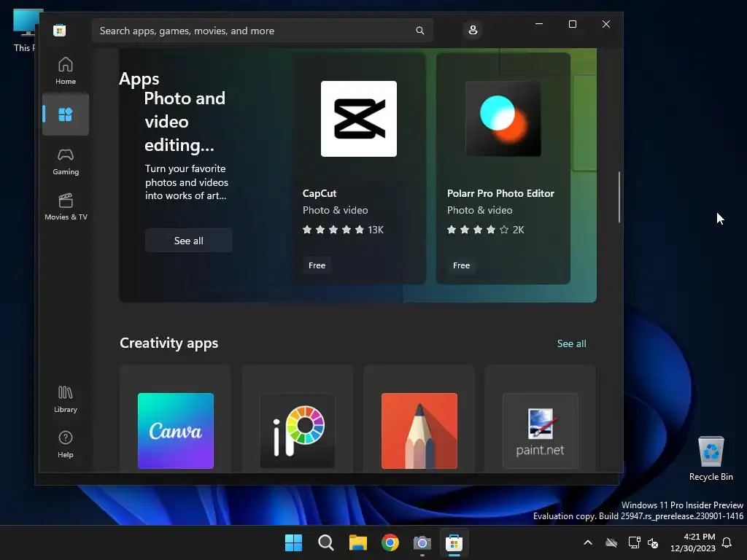Click the muted volume tray icon
747x560 pixels.
(653, 542)
